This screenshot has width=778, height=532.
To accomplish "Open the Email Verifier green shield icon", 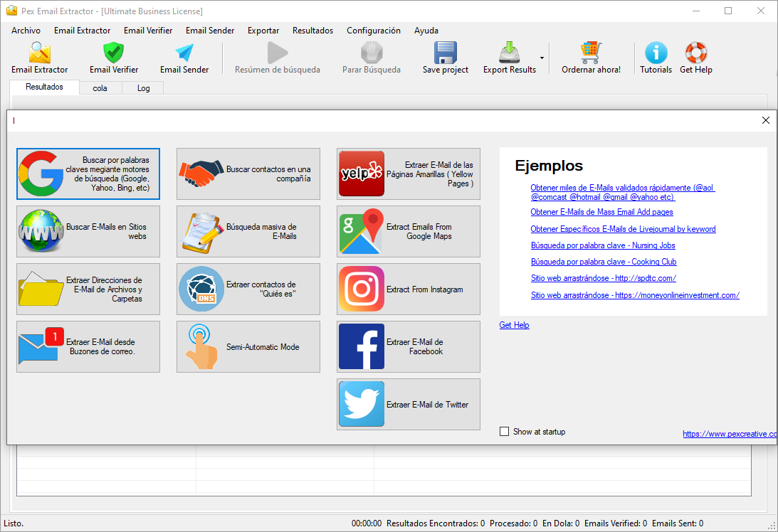I will pos(114,54).
